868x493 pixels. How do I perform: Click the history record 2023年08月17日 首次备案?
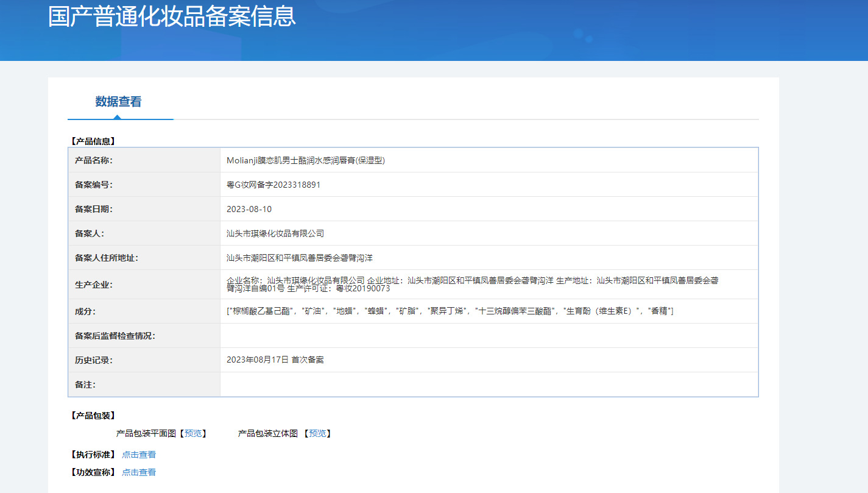(275, 360)
